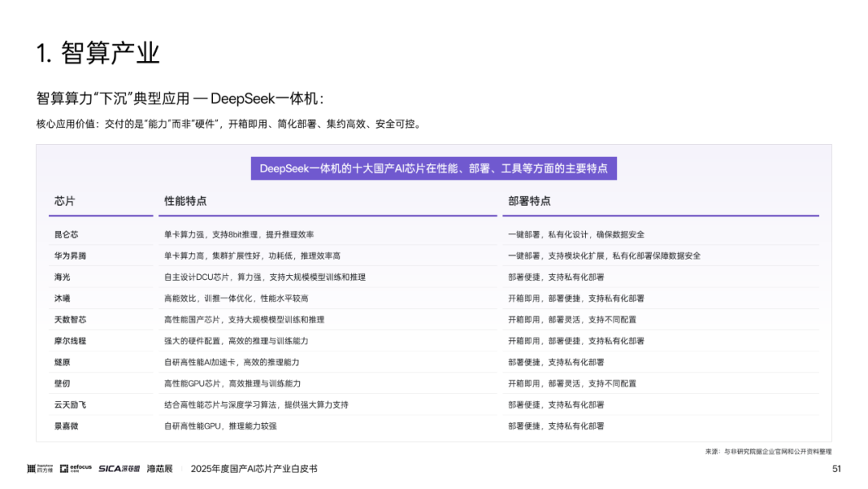
Task: Click 高性能GPU芯片,高效推理与训练能力 cell
Action: 232,383
